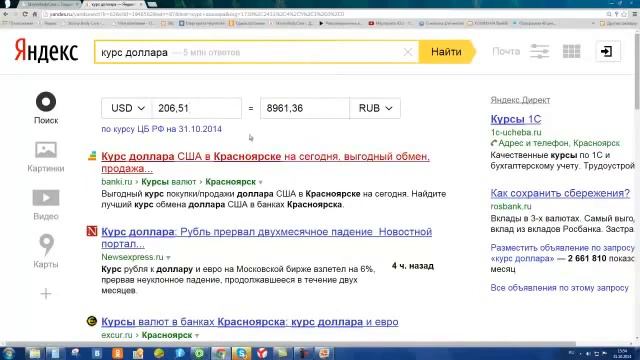Click the 8961,36 RUB amount field

tap(305, 108)
